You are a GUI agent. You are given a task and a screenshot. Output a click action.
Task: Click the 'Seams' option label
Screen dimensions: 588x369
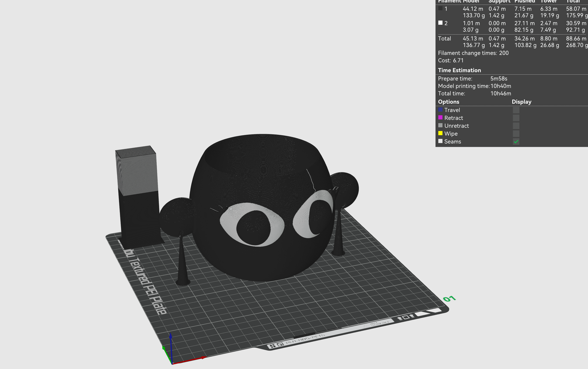(453, 142)
